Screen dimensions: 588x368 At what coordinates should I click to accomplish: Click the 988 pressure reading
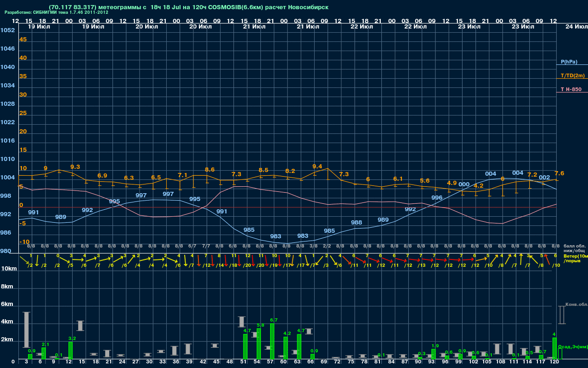coord(356,223)
